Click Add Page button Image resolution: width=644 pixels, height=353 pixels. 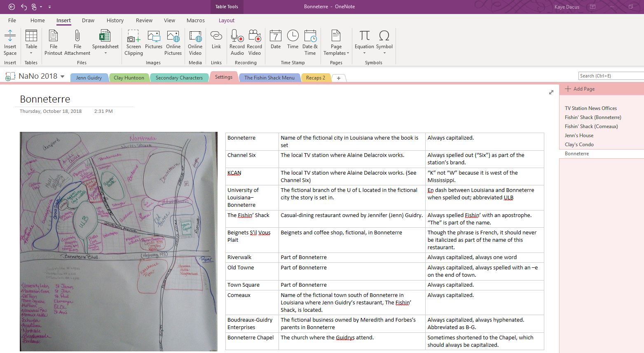pos(580,89)
